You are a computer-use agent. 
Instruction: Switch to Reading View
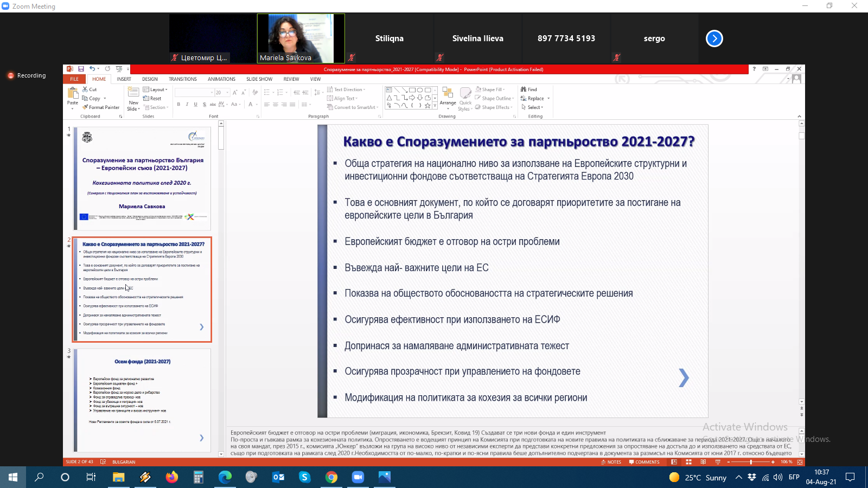(x=703, y=462)
